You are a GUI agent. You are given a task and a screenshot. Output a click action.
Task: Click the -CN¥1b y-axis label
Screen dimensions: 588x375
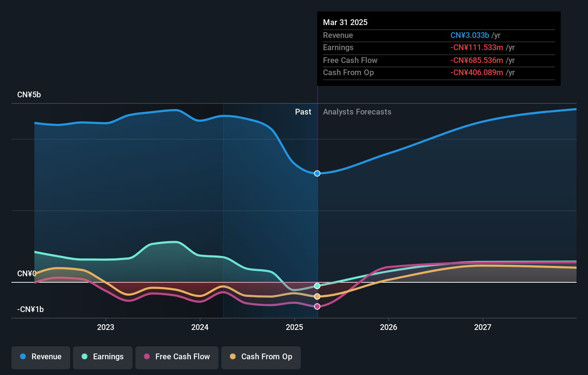point(30,310)
